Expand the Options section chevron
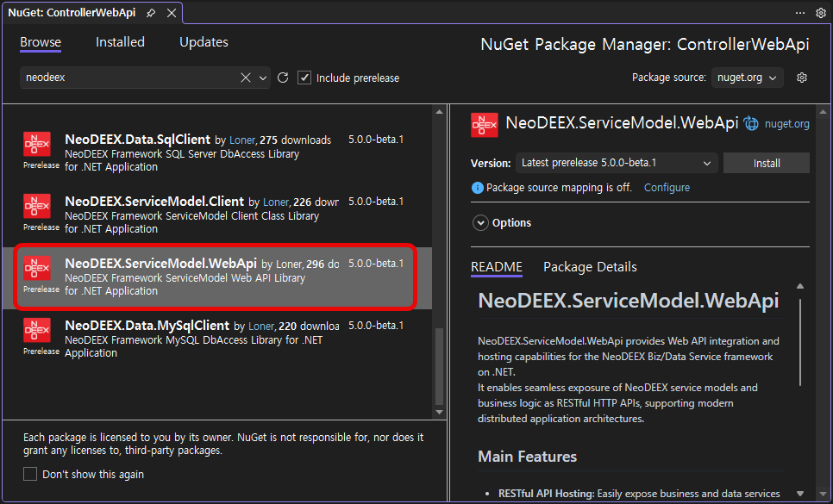833x504 pixels. [480, 223]
